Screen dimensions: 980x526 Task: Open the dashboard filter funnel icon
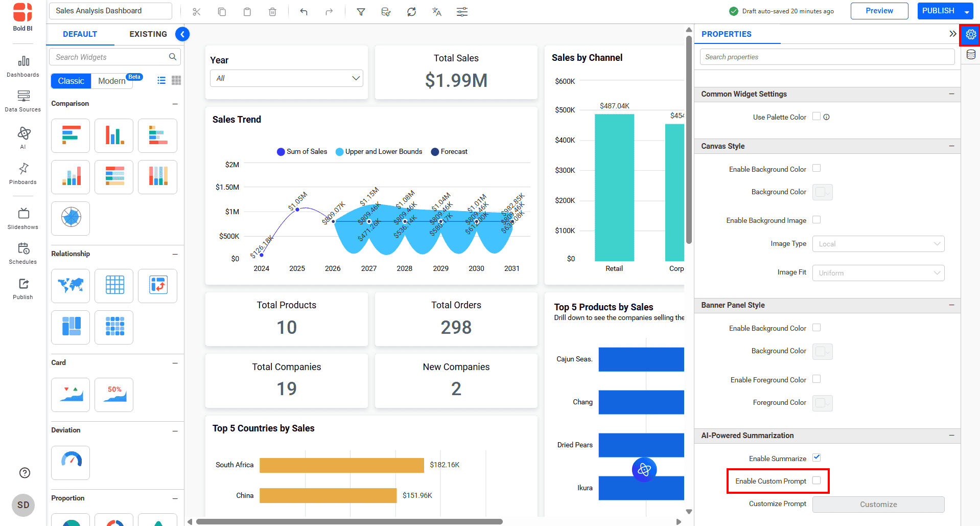click(x=361, y=12)
